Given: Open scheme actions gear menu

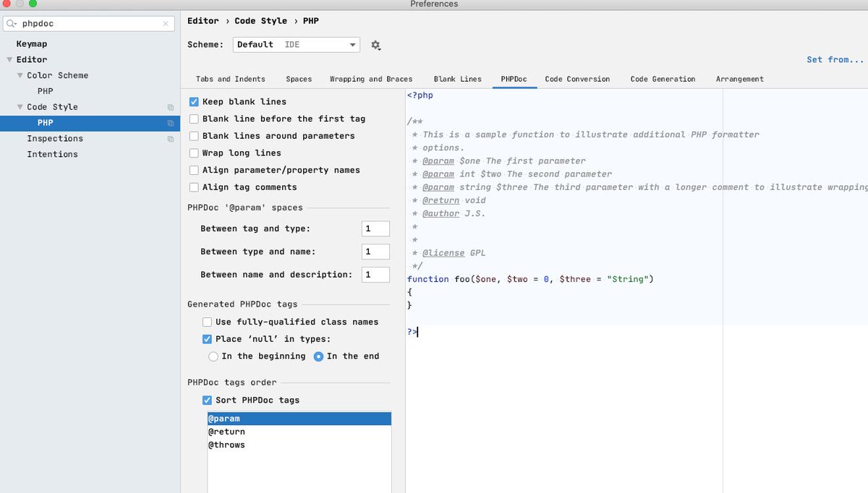Looking at the screenshot, I should [x=375, y=45].
